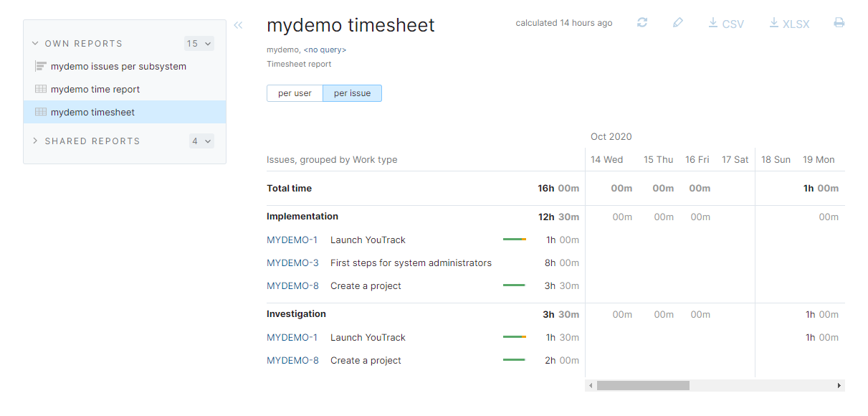Click the edit report pencil icon
This screenshot has width=868, height=416.
[678, 23]
